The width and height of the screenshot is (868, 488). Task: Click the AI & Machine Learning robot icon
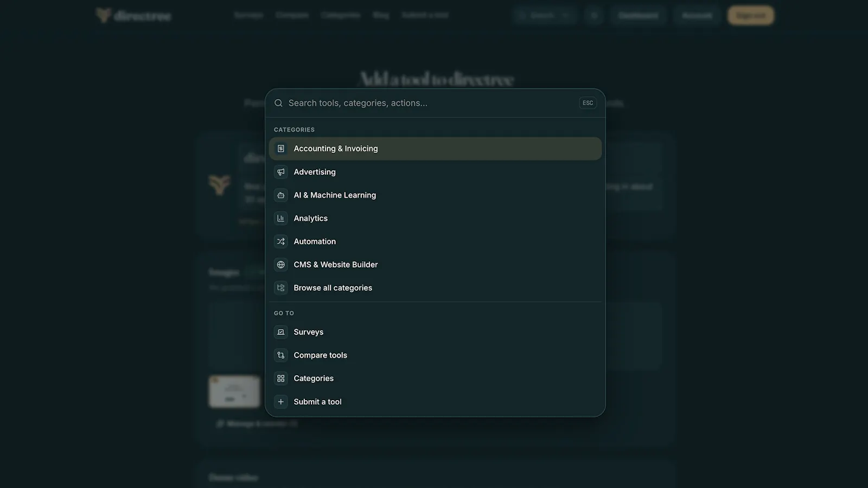tap(281, 195)
